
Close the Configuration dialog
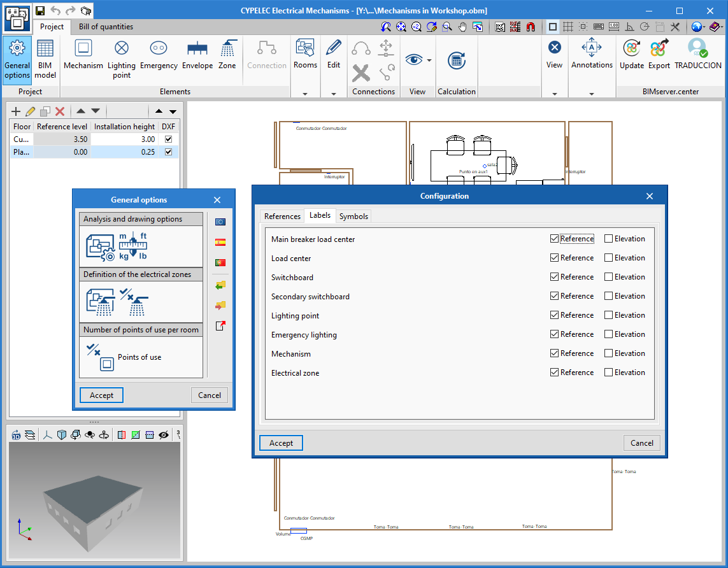coord(650,196)
